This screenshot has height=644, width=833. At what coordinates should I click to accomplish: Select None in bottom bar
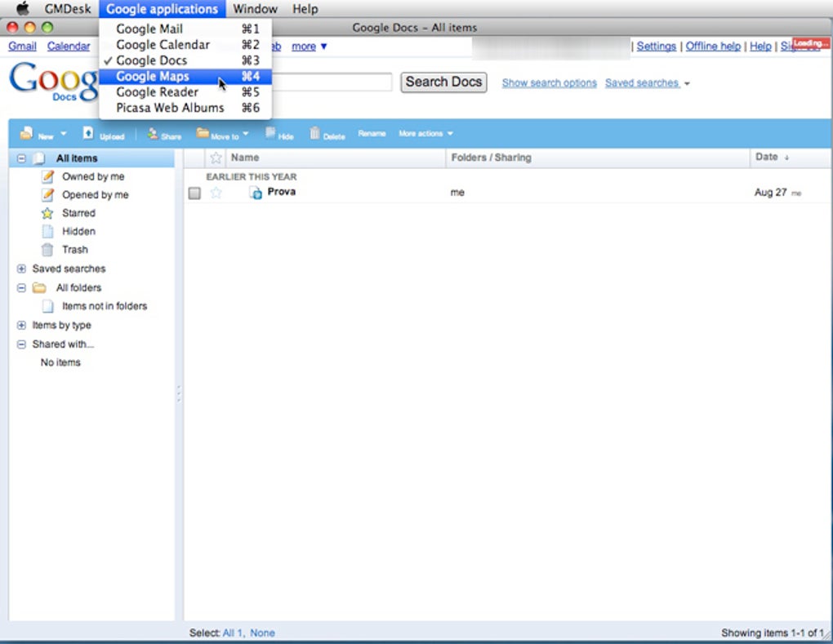tap(262, 633)
